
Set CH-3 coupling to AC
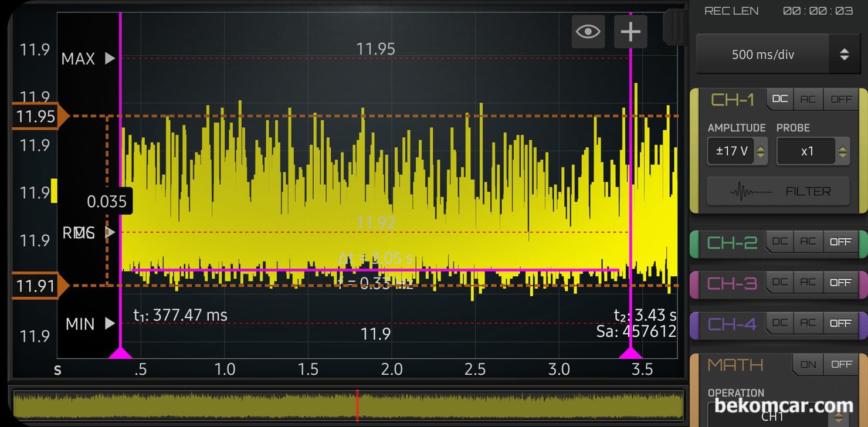point(808,282)
